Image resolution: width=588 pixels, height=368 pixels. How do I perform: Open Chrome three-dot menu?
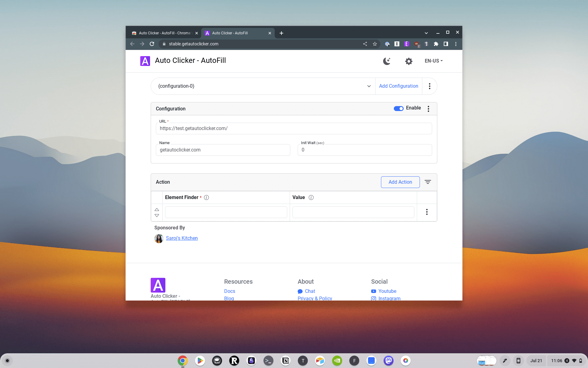[456, 44]
